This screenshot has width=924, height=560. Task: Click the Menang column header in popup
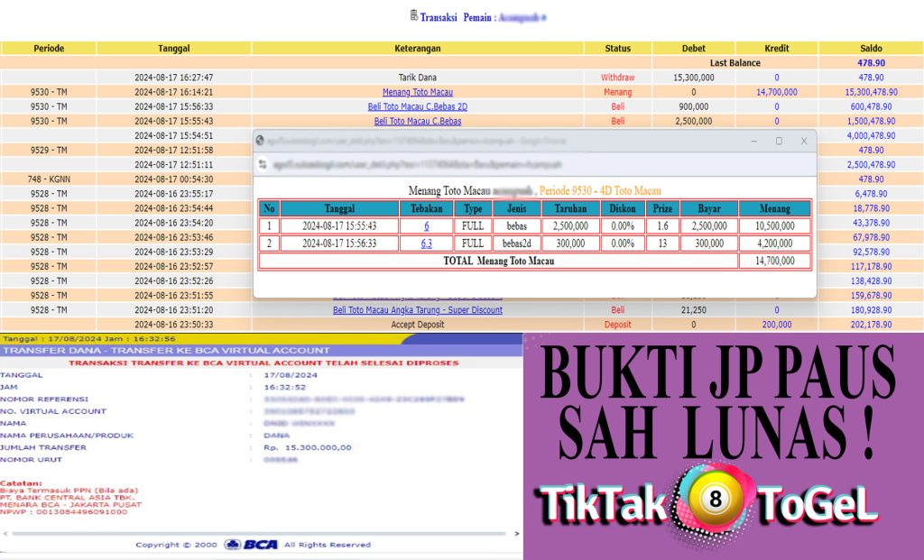775,208
